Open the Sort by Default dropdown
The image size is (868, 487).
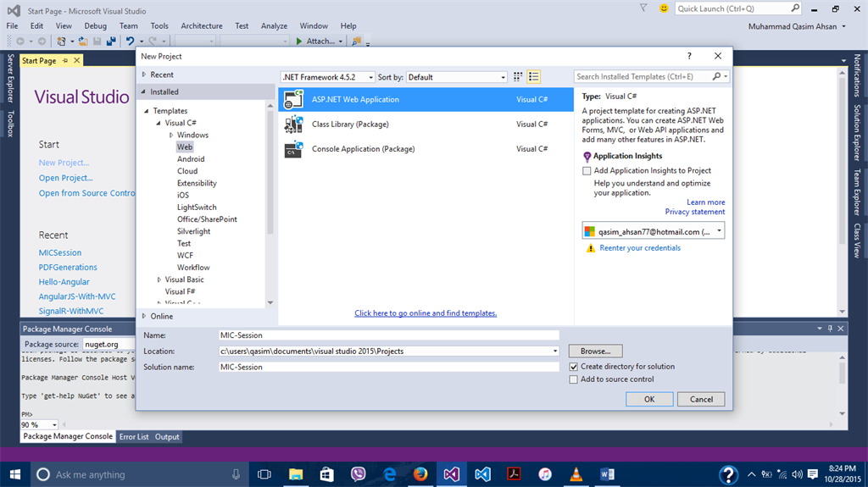point(457,77)
